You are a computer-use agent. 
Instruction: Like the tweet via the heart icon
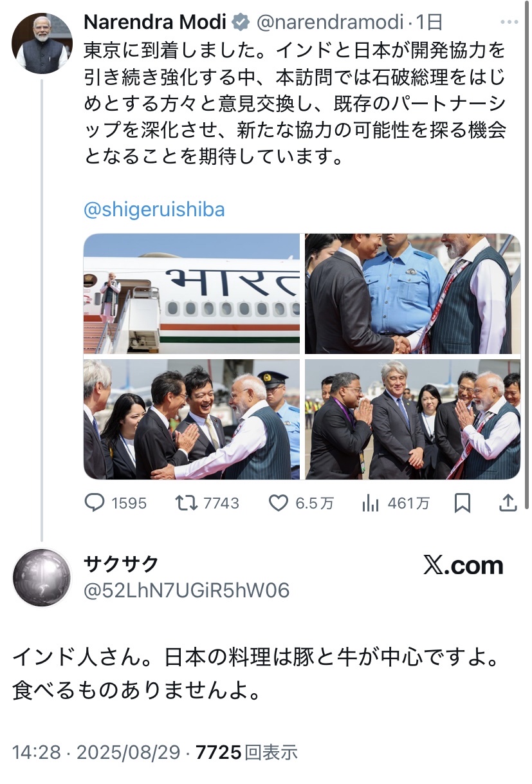[279, 503]
